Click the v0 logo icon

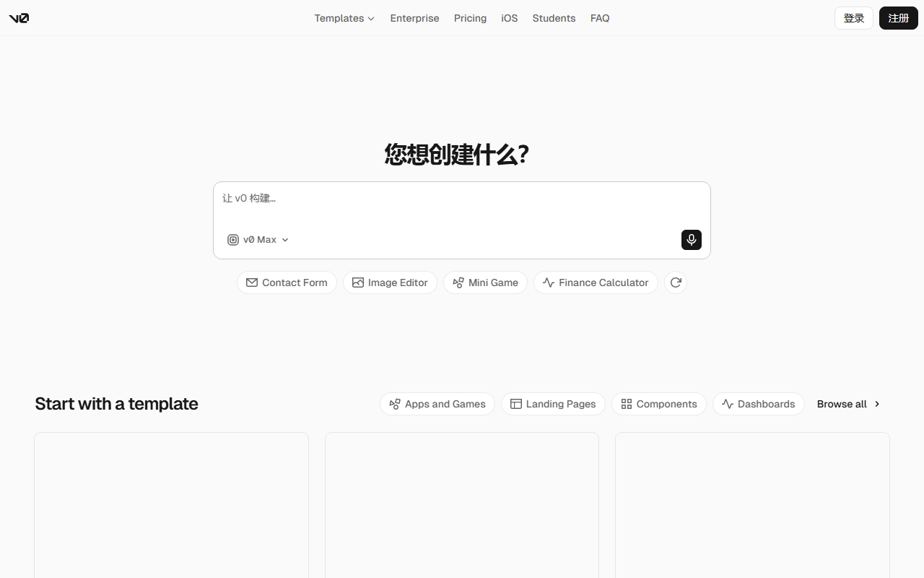(19, 18)
